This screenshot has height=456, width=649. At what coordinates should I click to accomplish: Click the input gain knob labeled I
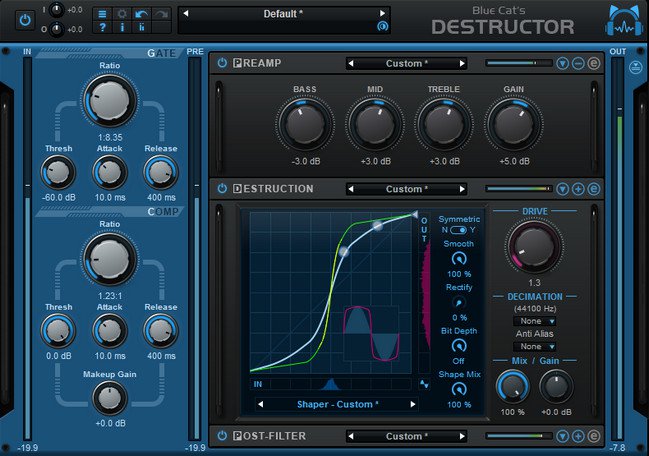point(57,10)
